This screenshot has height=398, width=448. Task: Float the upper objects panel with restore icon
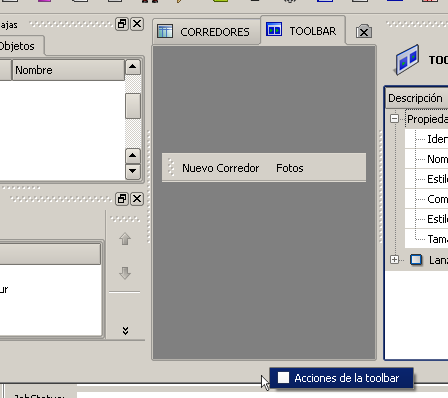(x=122, y=24)
